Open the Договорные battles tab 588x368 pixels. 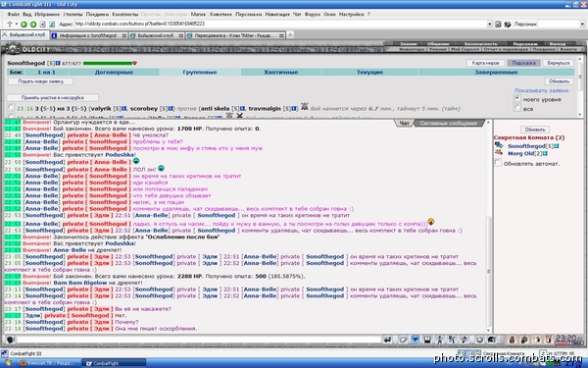click(114, 72)
